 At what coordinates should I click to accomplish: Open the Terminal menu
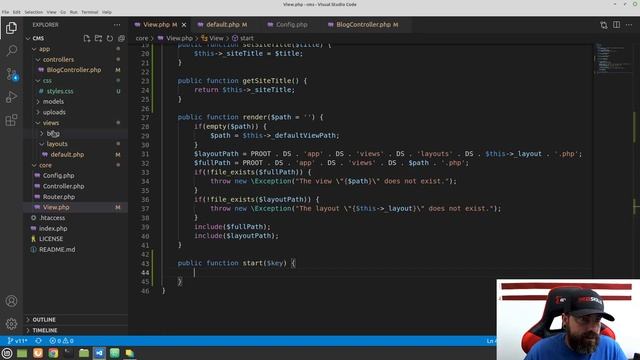89,12
